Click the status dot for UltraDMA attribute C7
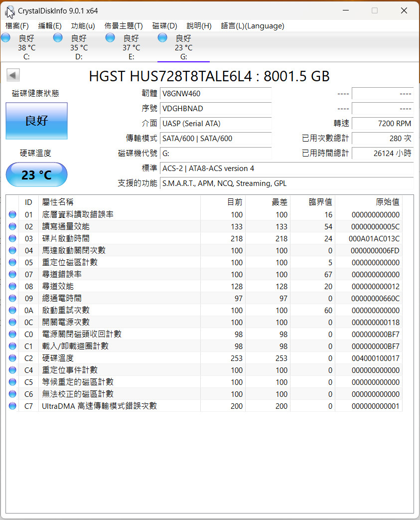Screen dimensions: 420x520 point(12,406)
